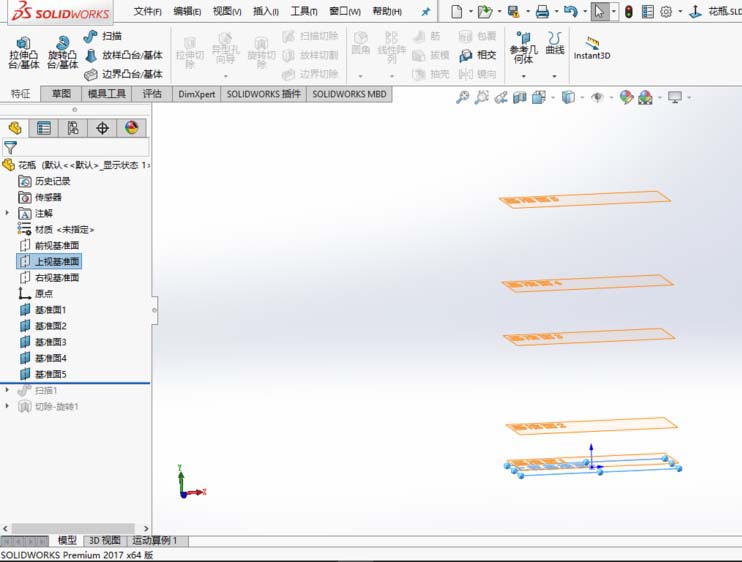The height and width of the screenshot is (562, 742).
Task: Pin the menu bar with pushpin
Action: point(426,12)
